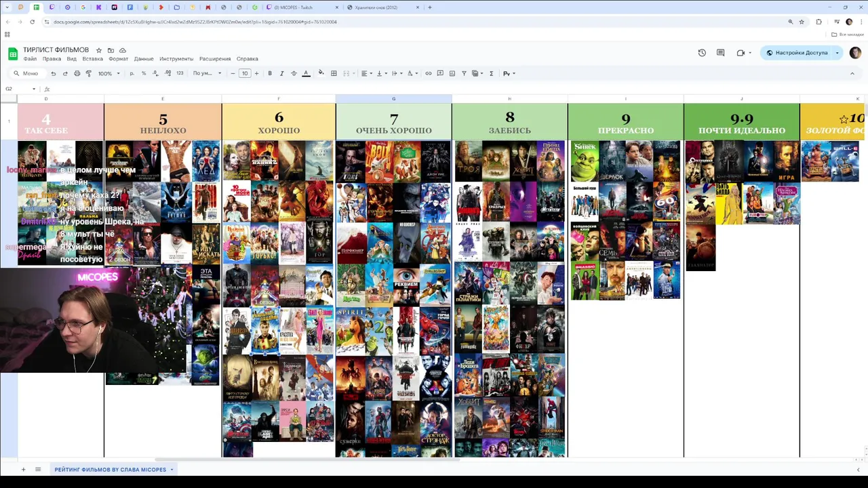The width and height of the screenshot is (868, 488).
Task: Open the zoom level 100% dropdown
Action: pyautogui.click(x=108, y=73)
